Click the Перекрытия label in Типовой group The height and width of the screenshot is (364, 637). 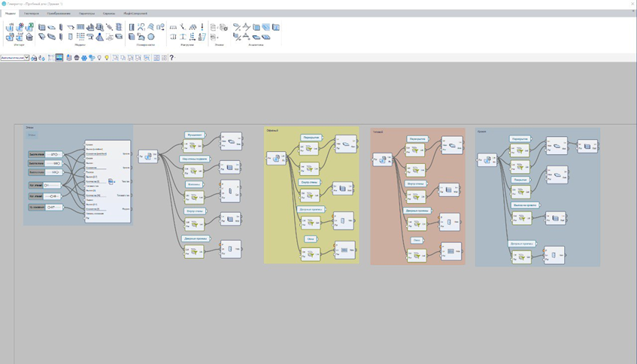point(417,139)
